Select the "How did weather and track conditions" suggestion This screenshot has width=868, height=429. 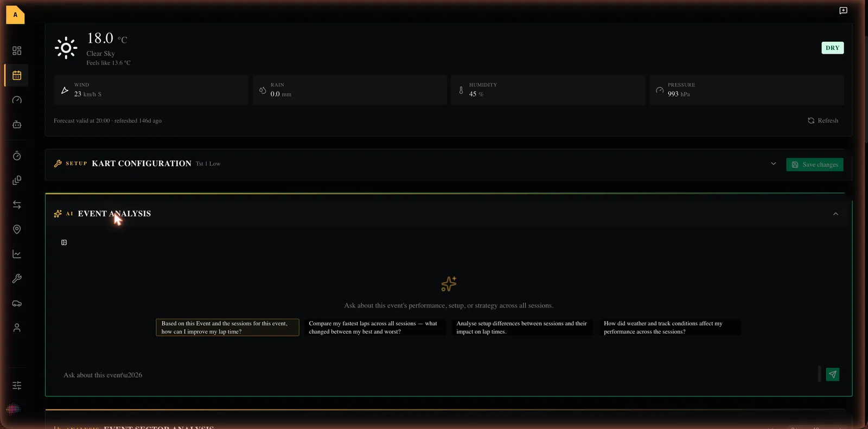click(x=669, y=328)
